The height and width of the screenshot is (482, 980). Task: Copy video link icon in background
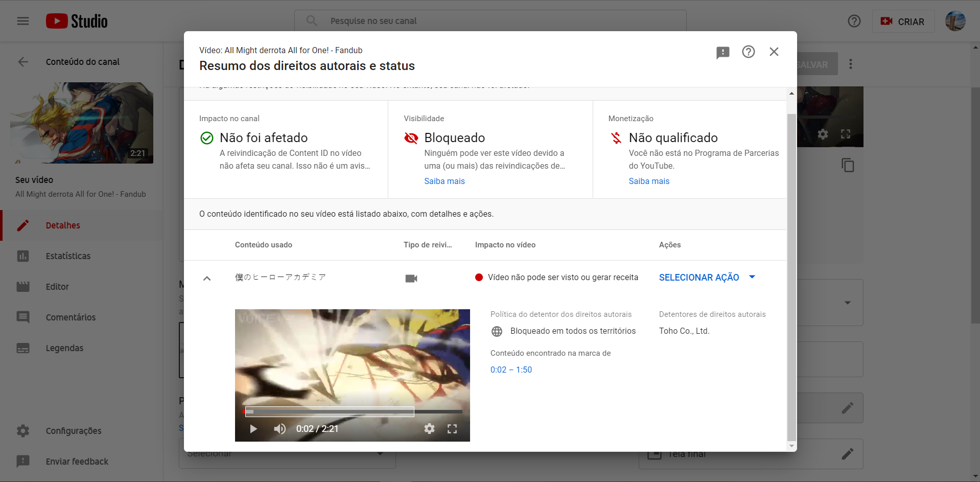click(x=848, y=165)
